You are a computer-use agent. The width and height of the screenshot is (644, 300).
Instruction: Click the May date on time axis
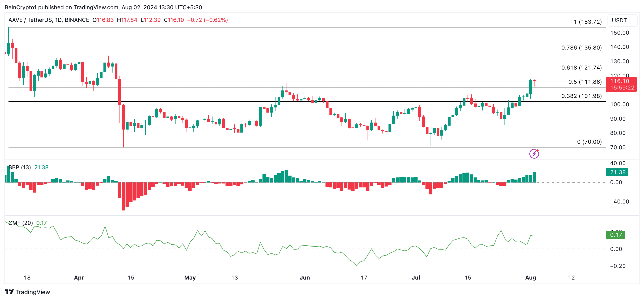tap(190, 277)
